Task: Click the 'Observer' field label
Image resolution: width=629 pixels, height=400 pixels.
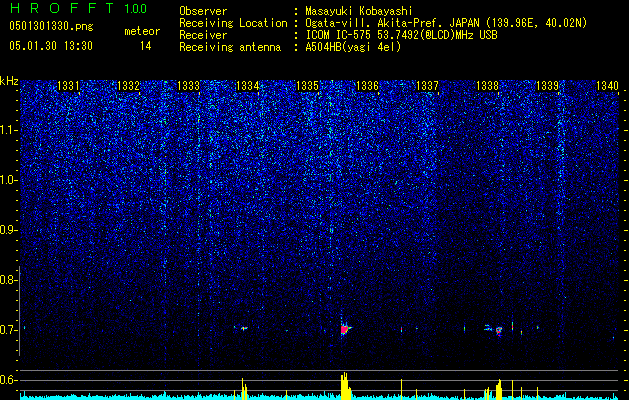Action: pyautogui.click(x=203, y=11)
